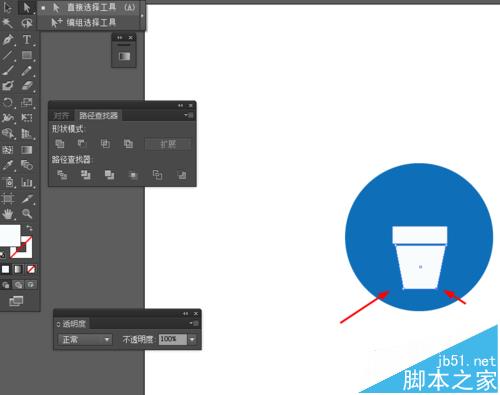Click gradient icon in small collapsed panel
Screen dimensions: 500x395
click(x=124, y=56)
